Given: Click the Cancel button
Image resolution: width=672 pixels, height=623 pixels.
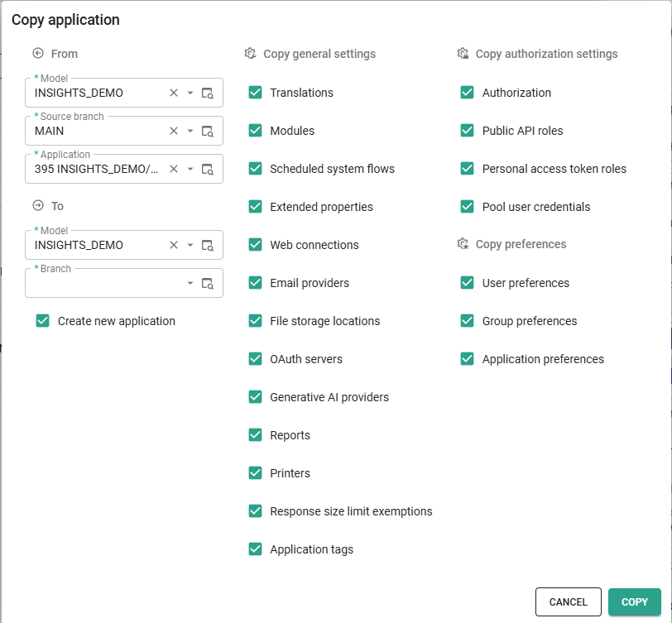Looking at the screenshot, I should [568, 602].
